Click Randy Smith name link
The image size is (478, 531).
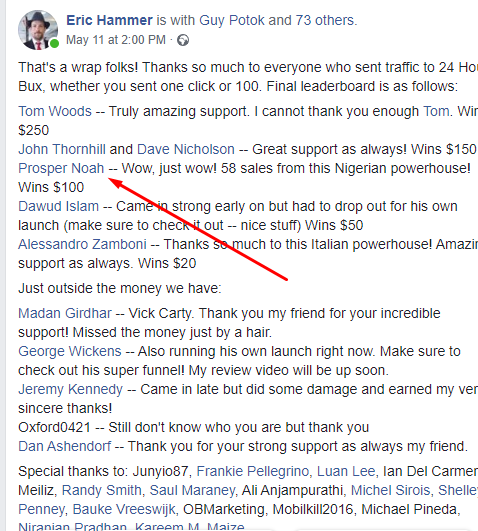coord(102,490)
